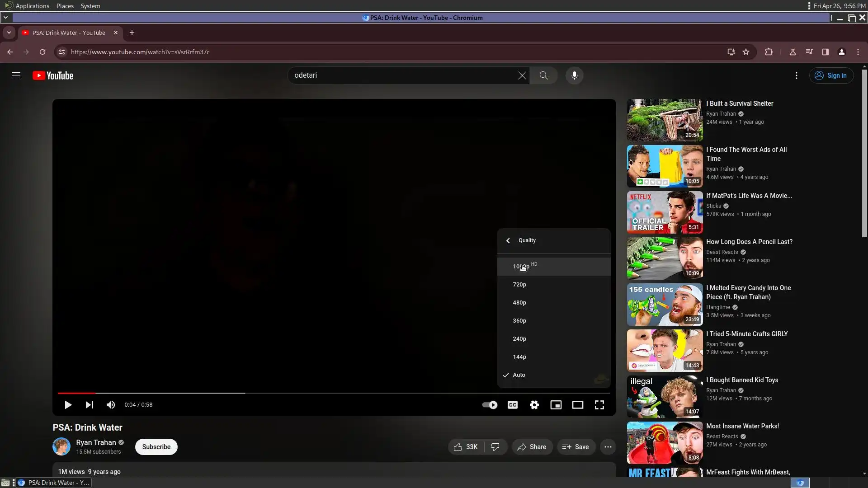Open the YouTube hamburger guide menu

pos(16,75)
